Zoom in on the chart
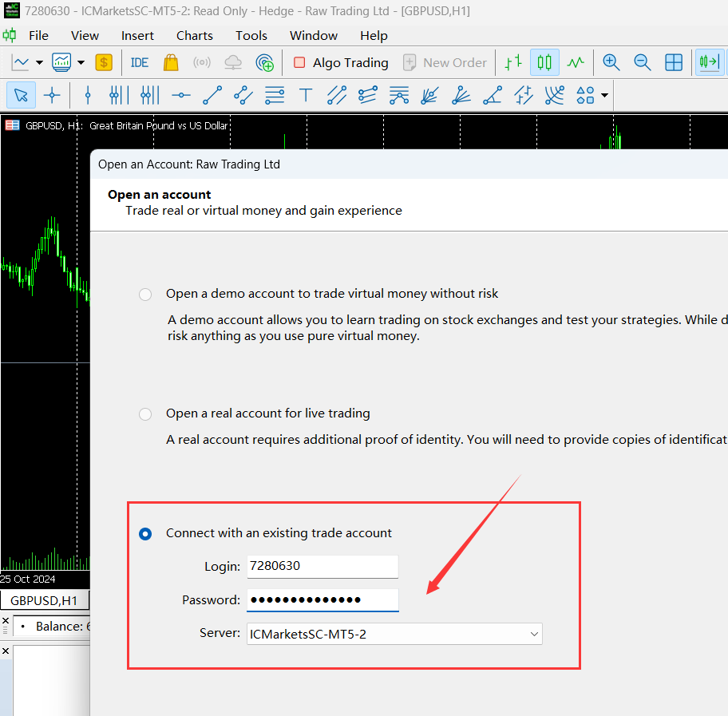 coord(611,62)
